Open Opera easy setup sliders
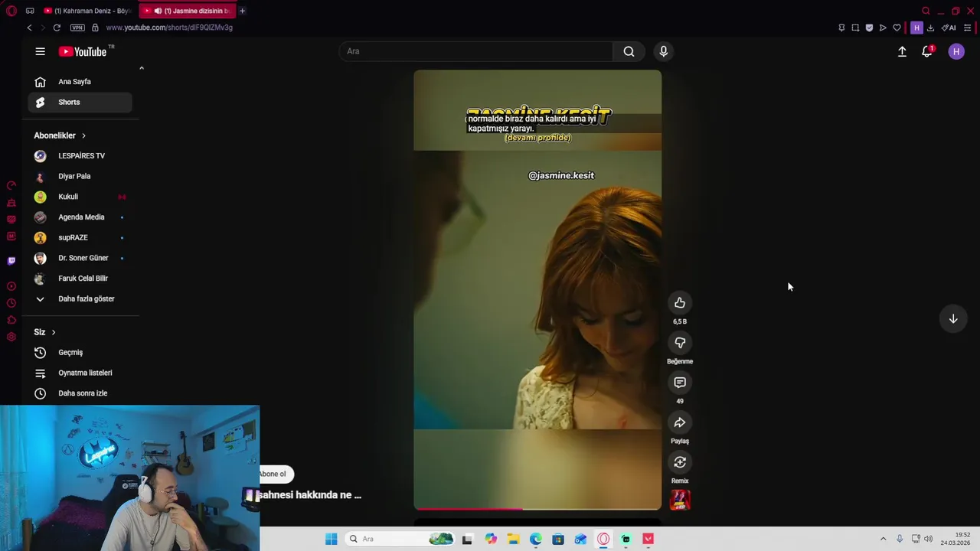The height and width of the screenshot is (551, 980). (x=967, y=28)
